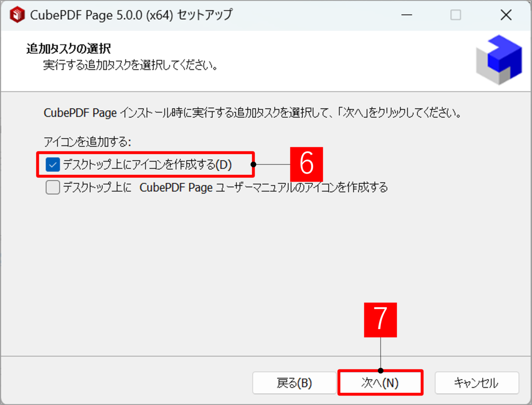Close the CubePDF Page setup window
This screenshot has height=405, width=532.
point(506,15)
